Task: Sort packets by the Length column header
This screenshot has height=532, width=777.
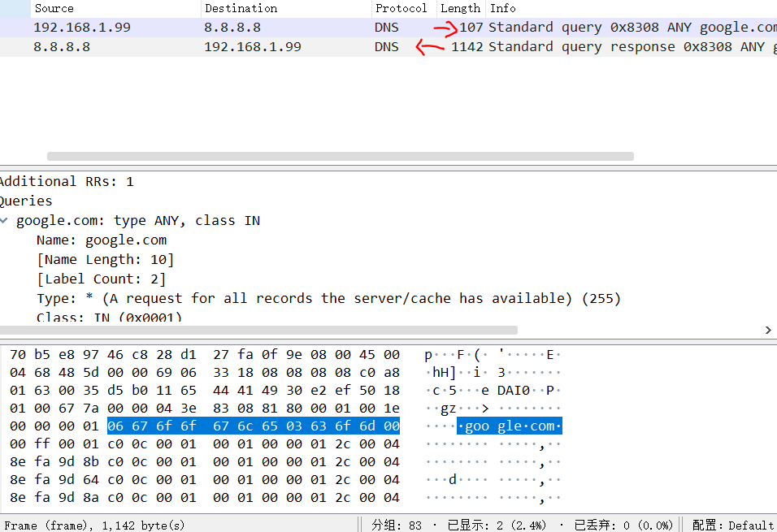Action: coord(461,8)
